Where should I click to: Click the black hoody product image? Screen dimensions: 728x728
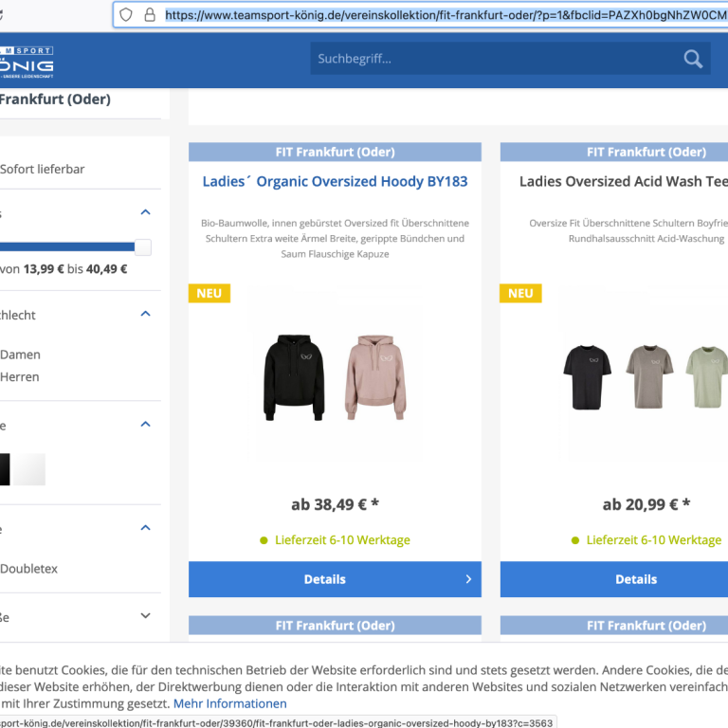click(294, 377)
